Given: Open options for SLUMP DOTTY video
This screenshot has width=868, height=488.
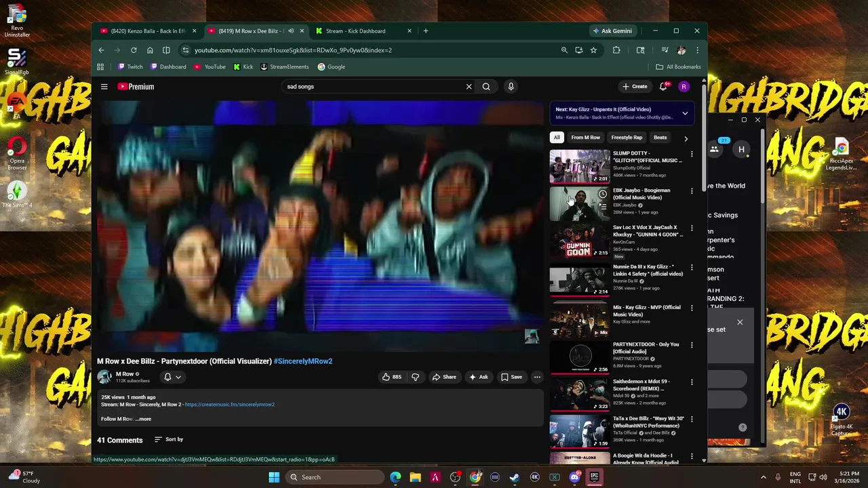Looking at the screenshot, I should pos(692,154).
